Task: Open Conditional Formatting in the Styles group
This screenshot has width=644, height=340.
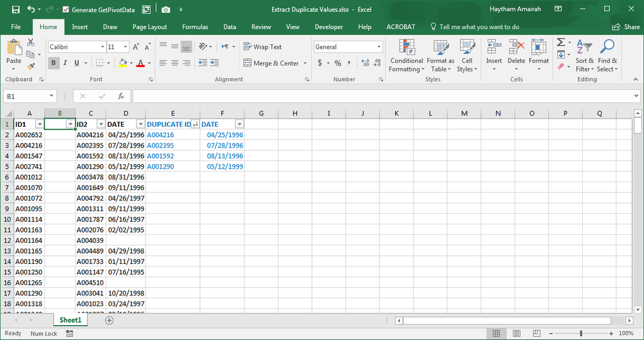Action: 406,56
